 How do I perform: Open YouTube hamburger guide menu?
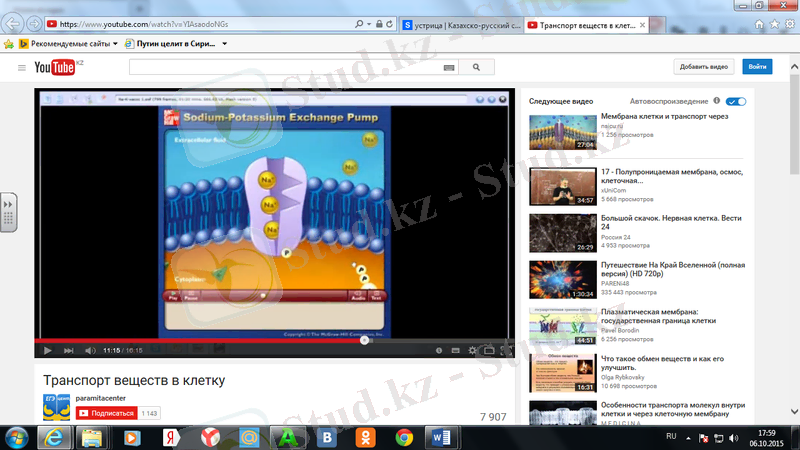coord(21,67)
